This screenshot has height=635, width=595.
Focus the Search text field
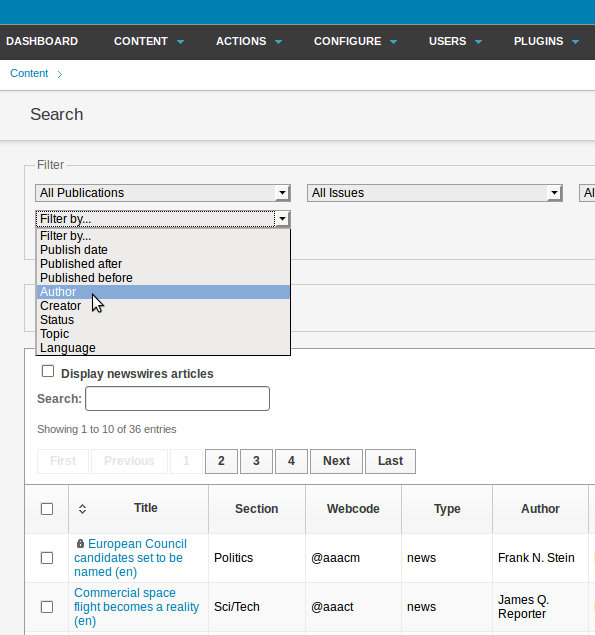[x=177, y=398]
